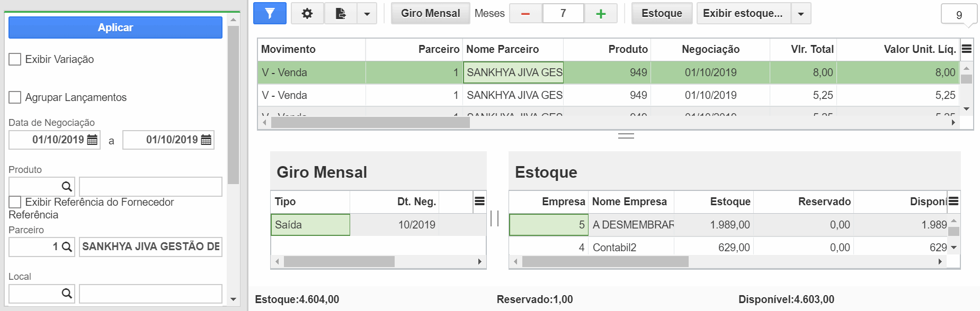
Task: Open column menu of Estoque grid
Action: tap(954, 201)
